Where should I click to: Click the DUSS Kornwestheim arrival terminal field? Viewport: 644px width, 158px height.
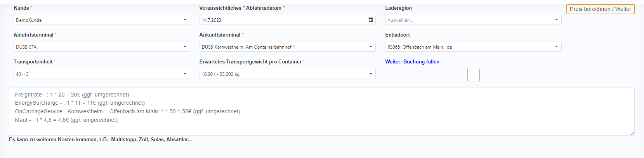click(x=283, y=47)
